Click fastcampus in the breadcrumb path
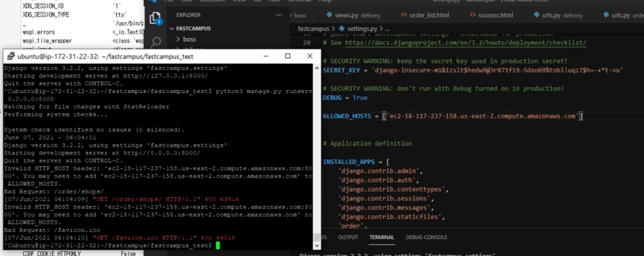The width and height of the screenshot is (644, 256). 313,29
